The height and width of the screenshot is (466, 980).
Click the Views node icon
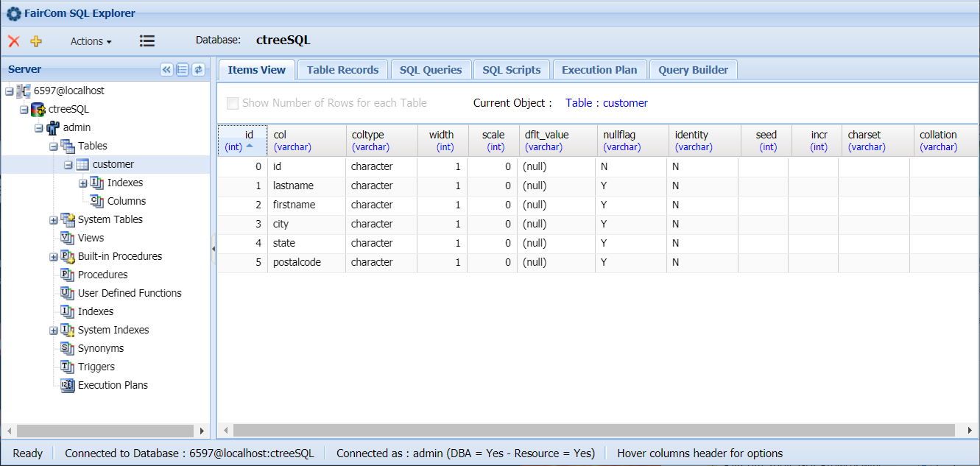coord(68,238)
